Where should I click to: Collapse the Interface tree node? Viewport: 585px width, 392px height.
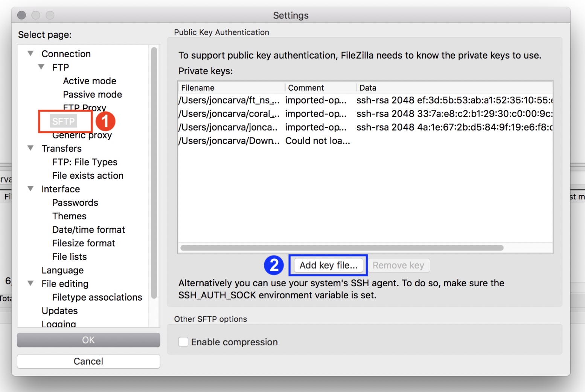pos(31,189)
